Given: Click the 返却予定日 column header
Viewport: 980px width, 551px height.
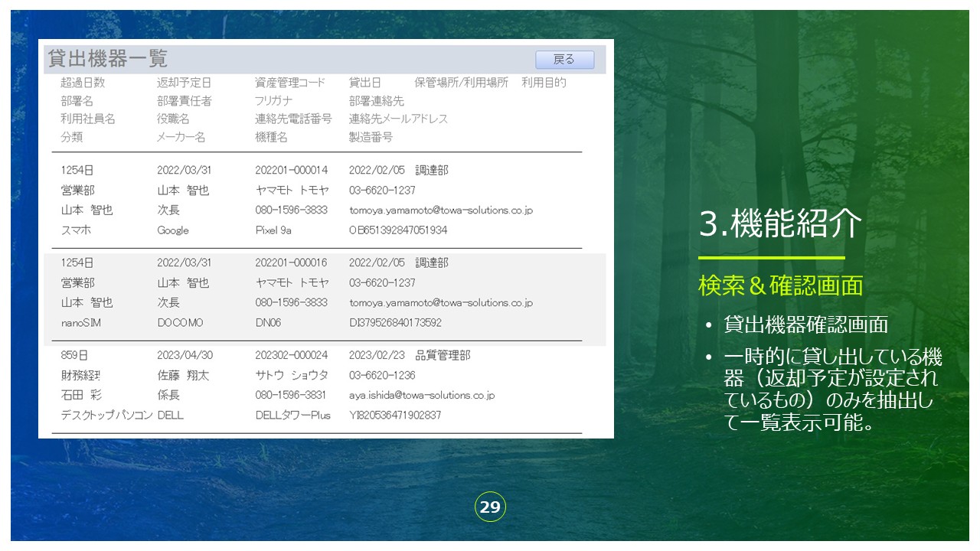Looking at the screenshot, I should click(184, 83).
